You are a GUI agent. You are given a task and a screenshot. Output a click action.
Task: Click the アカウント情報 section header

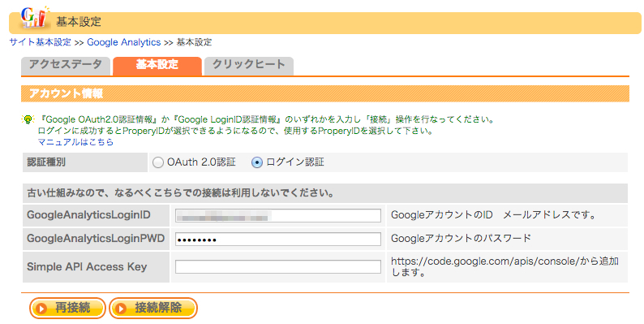tap(325, 93)
